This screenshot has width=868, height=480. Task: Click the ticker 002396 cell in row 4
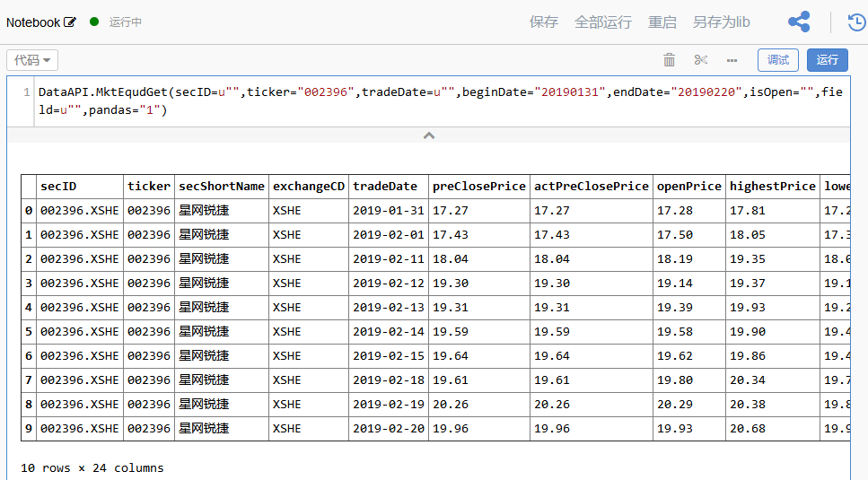point(149,308)
